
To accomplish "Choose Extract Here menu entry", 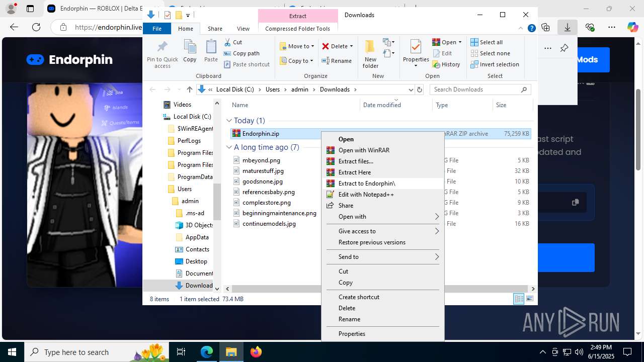I will click(x=382, y=172).
